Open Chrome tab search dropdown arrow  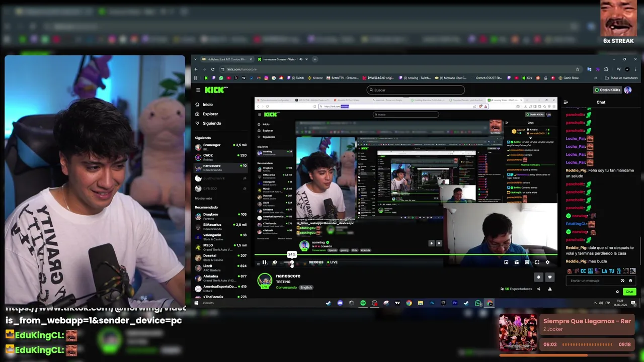click(x=195, y=59)
